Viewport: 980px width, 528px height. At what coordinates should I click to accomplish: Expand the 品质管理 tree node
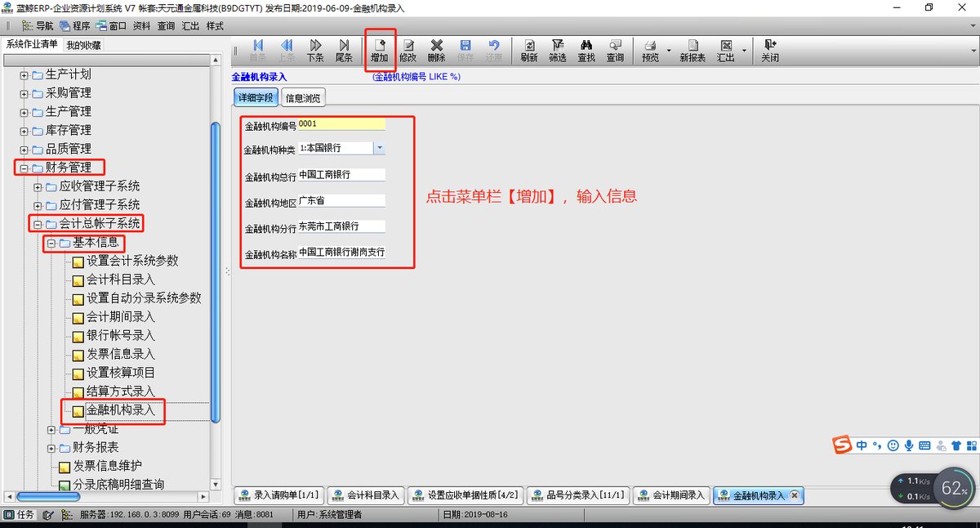point(24,150)
